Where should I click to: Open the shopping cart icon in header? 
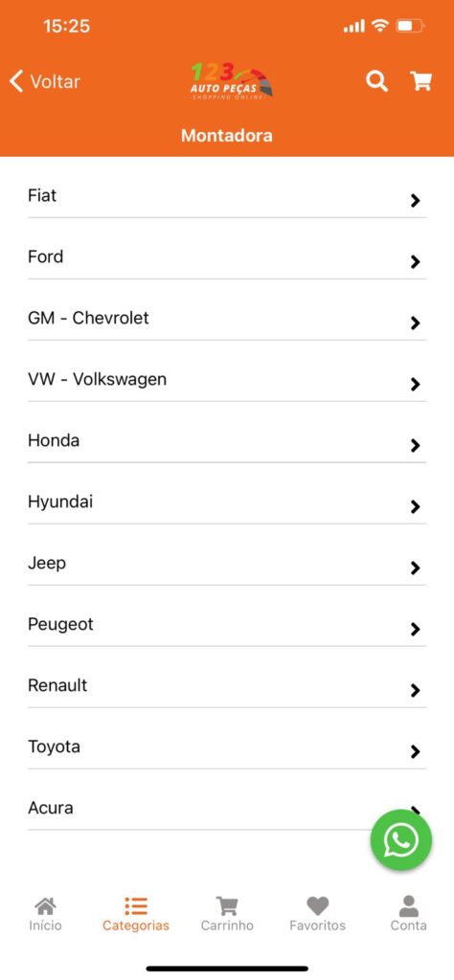420,81
